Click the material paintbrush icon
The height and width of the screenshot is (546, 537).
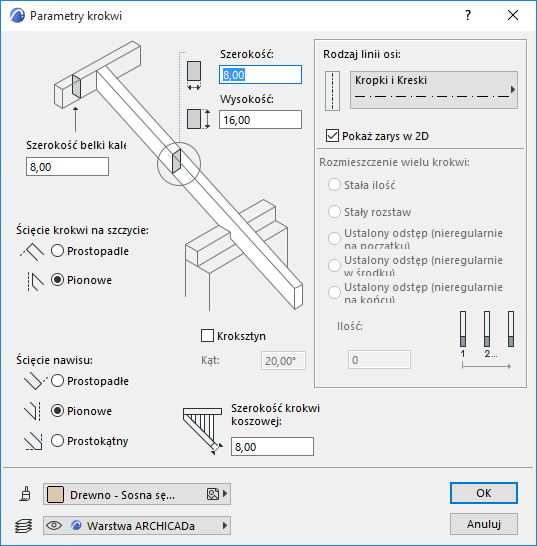(x=25, y=494)
